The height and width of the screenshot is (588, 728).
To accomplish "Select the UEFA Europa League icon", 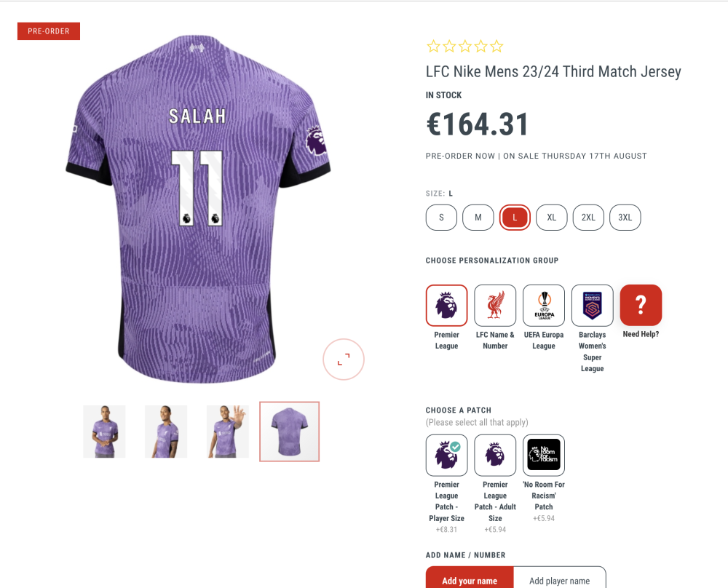I will point(544,306).
